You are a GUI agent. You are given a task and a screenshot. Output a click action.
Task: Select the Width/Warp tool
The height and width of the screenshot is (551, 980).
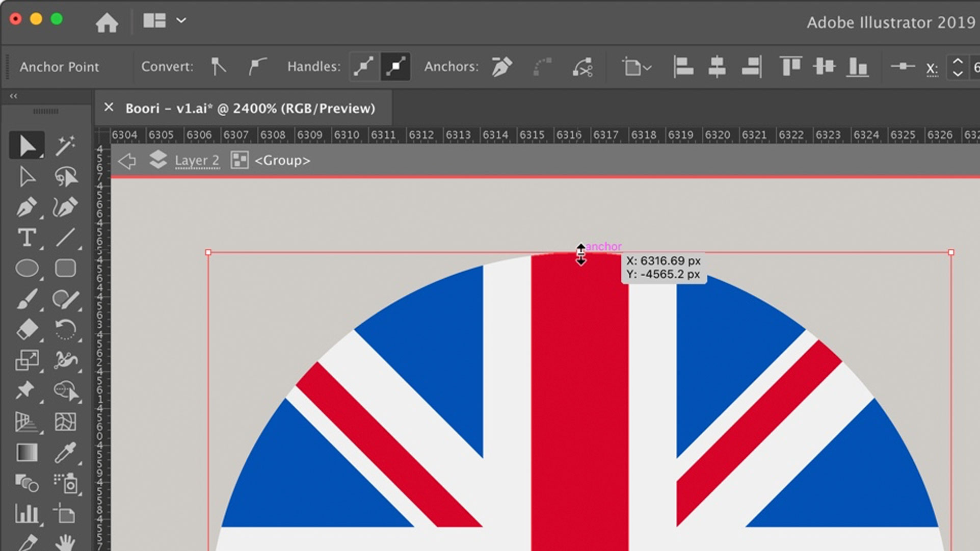65,360
